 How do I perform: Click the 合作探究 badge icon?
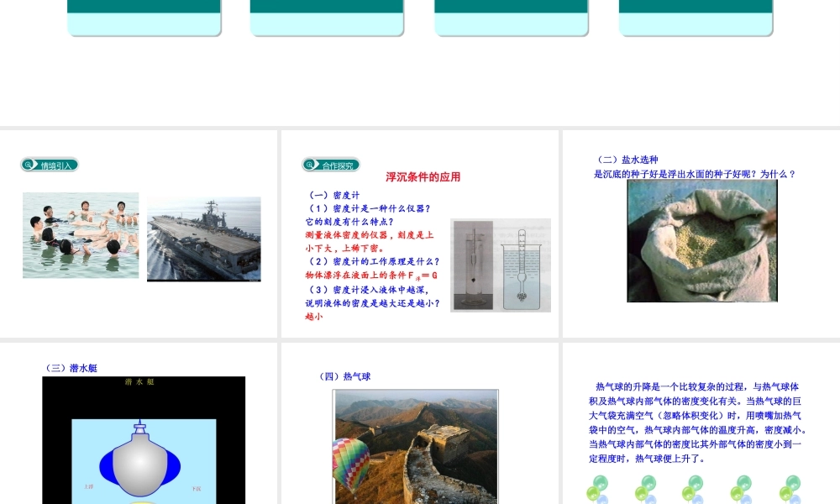tap(330, 165)
